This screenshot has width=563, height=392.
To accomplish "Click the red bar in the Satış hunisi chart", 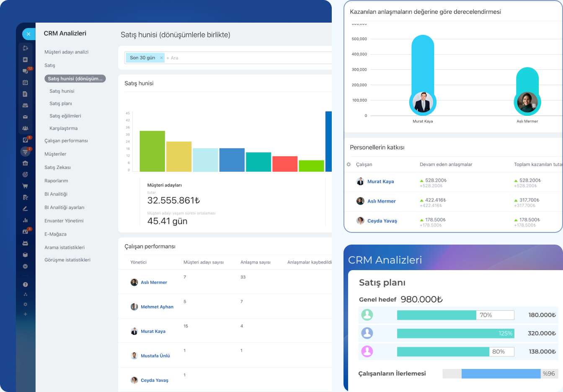I will tap(285, 164).
